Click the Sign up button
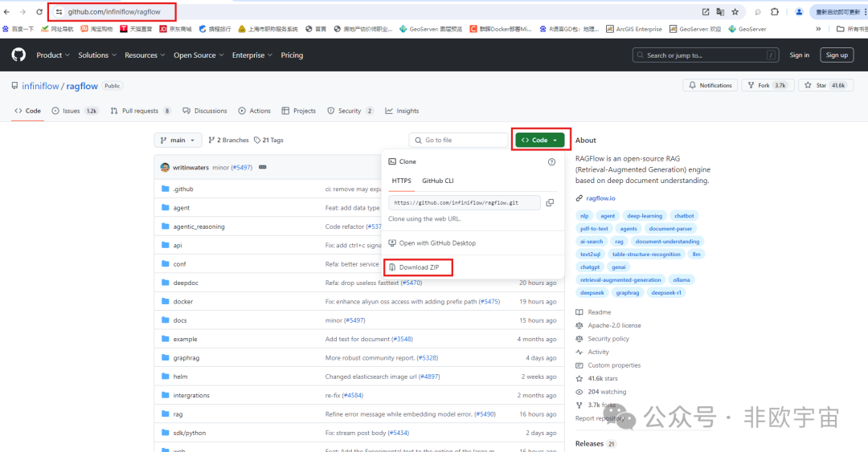Screen dimensions: 868x452 pos(837,55)
